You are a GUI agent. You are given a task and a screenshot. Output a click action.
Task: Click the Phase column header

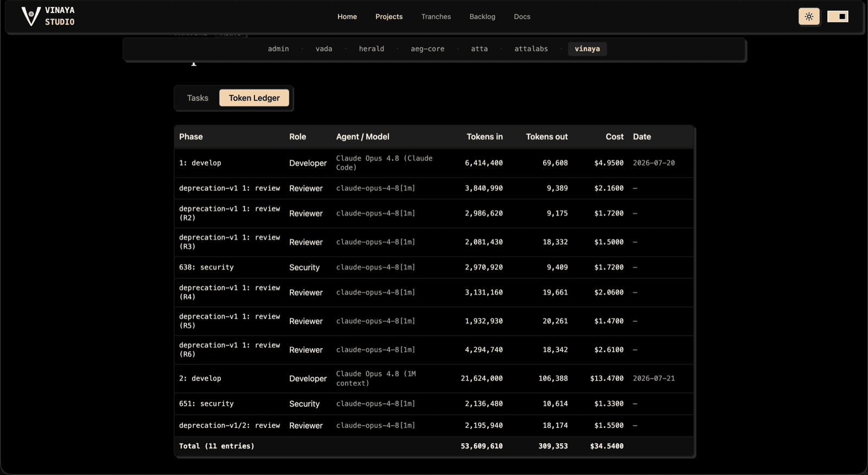coord(191,137)
